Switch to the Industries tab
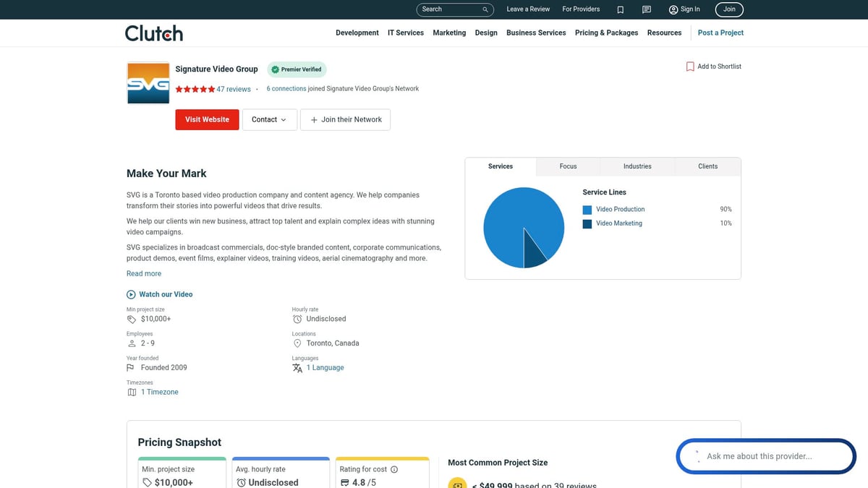 pyautogui.click(x=637, y=166)
